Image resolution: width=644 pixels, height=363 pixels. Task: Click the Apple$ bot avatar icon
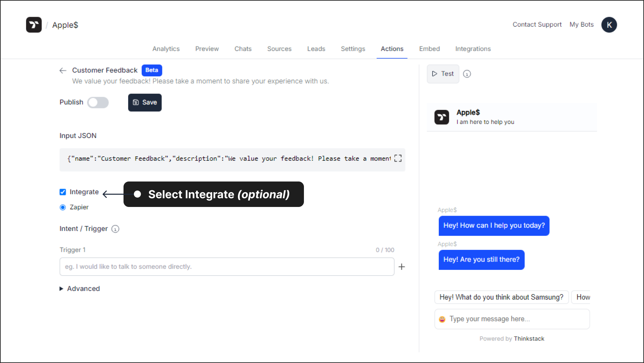[441, 117]
